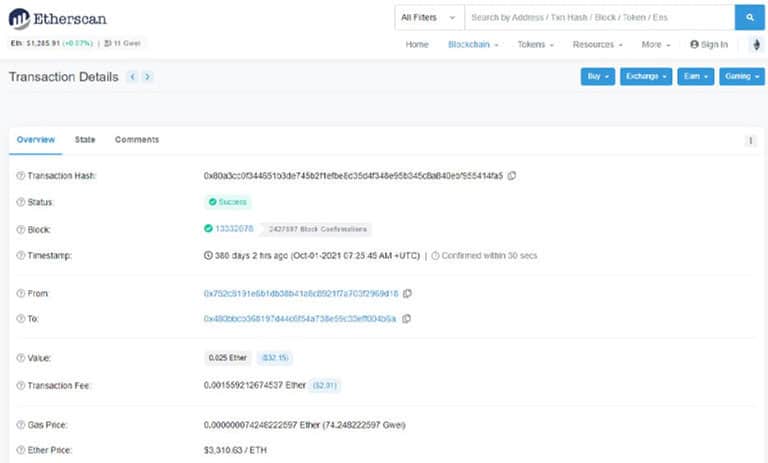Click help icon beside Status

coord(21,202)
